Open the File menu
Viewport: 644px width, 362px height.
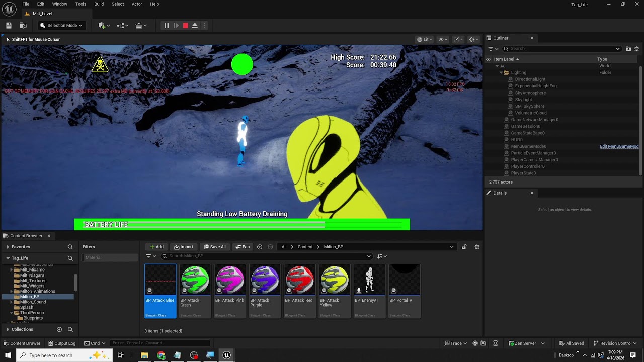point(26,4)
